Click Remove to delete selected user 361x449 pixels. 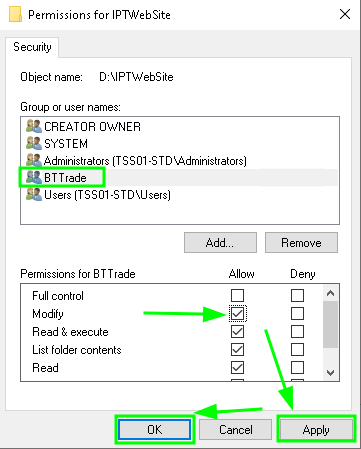301,243
